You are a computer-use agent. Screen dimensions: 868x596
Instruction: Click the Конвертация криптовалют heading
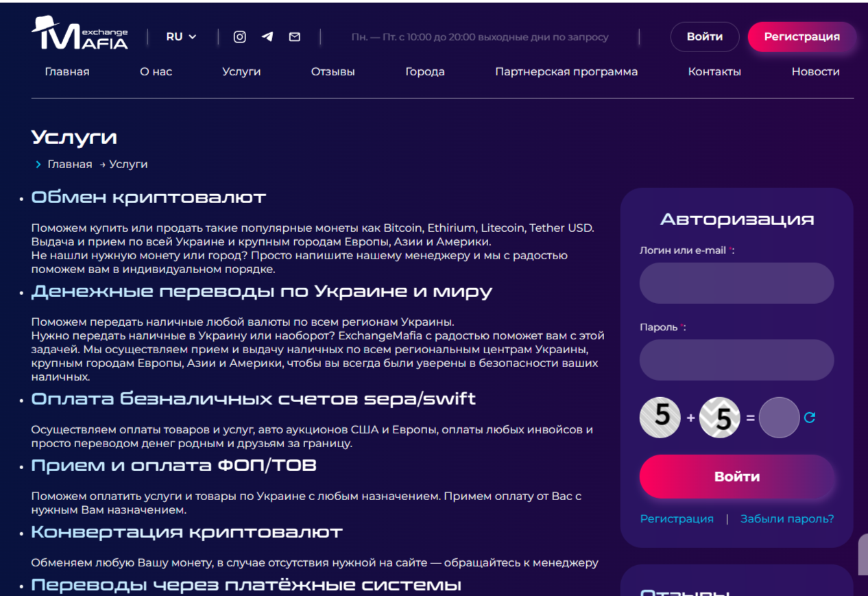pos(187,532)
